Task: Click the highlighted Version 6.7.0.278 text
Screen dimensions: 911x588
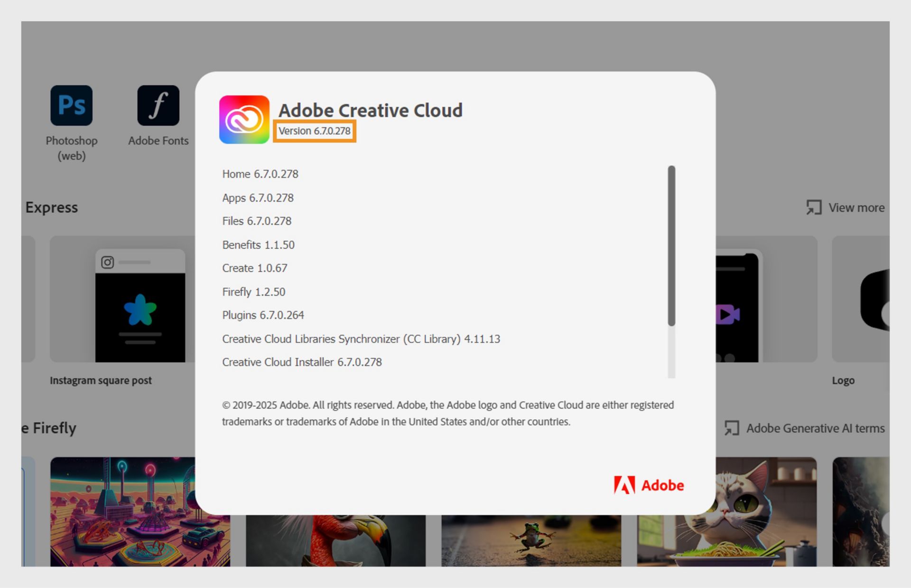Action: pos(314,130)
